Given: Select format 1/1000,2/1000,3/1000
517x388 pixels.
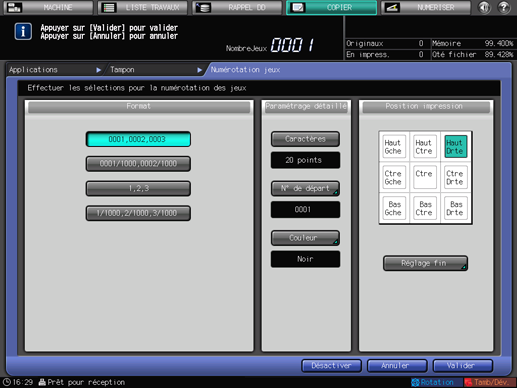Looking at the screenshot, I should pyautogui.click(x=138, y=213).
